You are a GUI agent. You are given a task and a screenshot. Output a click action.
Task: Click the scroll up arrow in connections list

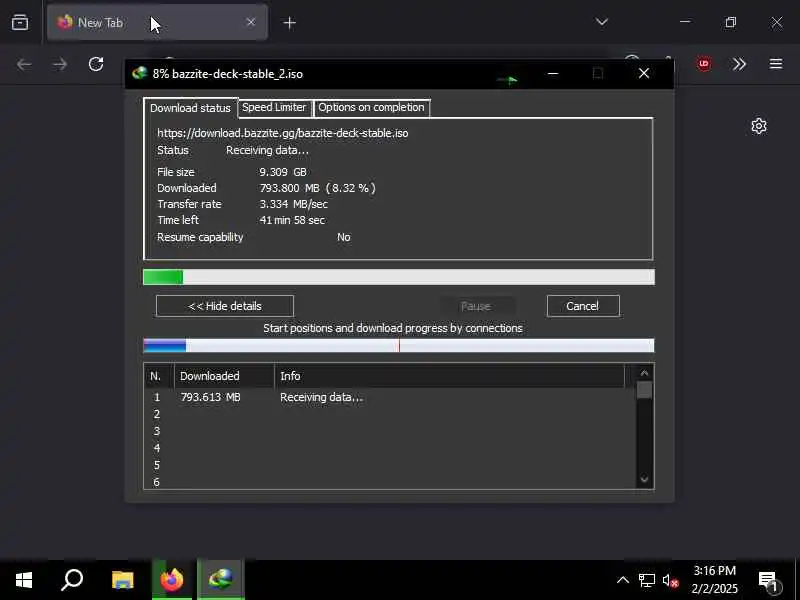coord(644,373)
